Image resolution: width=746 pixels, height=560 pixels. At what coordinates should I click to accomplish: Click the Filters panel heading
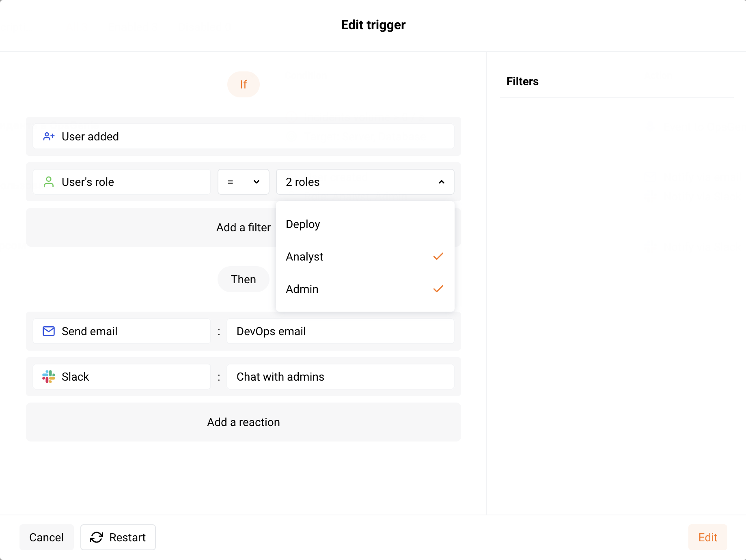(x=522, y=81)
